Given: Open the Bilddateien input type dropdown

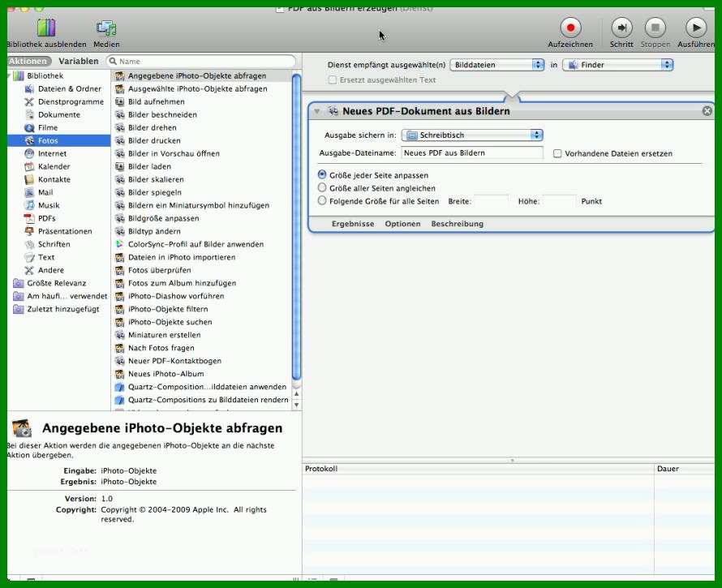Looking at the screenshot, I should point(496,64).
